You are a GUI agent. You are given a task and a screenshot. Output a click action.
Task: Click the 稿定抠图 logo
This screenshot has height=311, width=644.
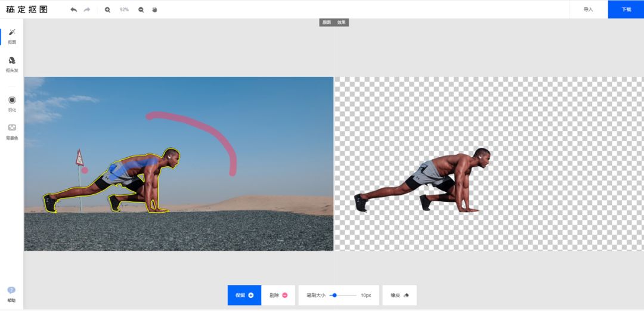[27, 10]
